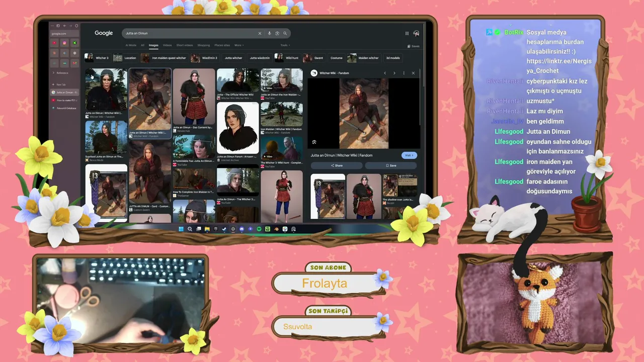This screenshot has height=362, width=644.
Task: Open Windows taskbar search
Action: (x=190, y=229)
